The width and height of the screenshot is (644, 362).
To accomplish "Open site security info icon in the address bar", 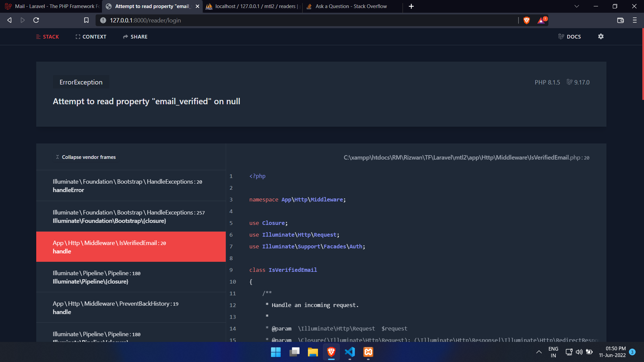I will pos(103,20).
